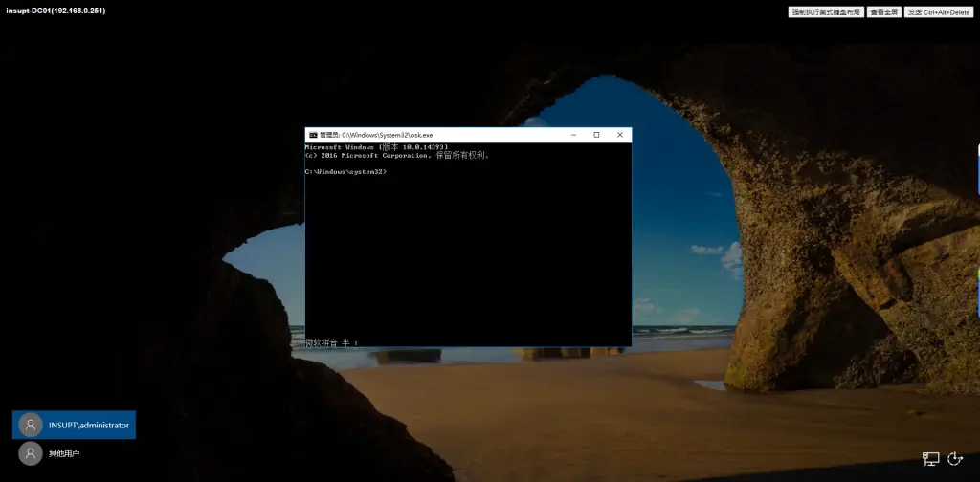Click the 查看全屏 fullscreen button
Image resolution: width=980 pixels, height=482 pixels.
[884, 11]
